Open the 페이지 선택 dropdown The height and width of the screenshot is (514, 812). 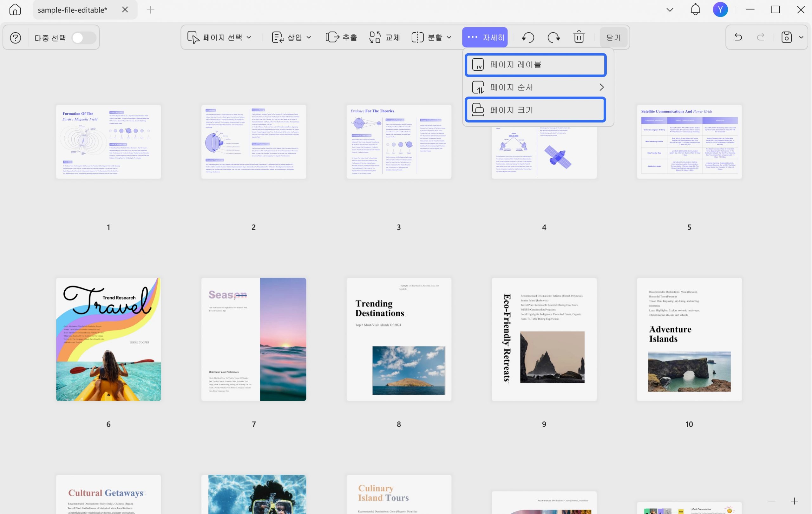point(219,37)
